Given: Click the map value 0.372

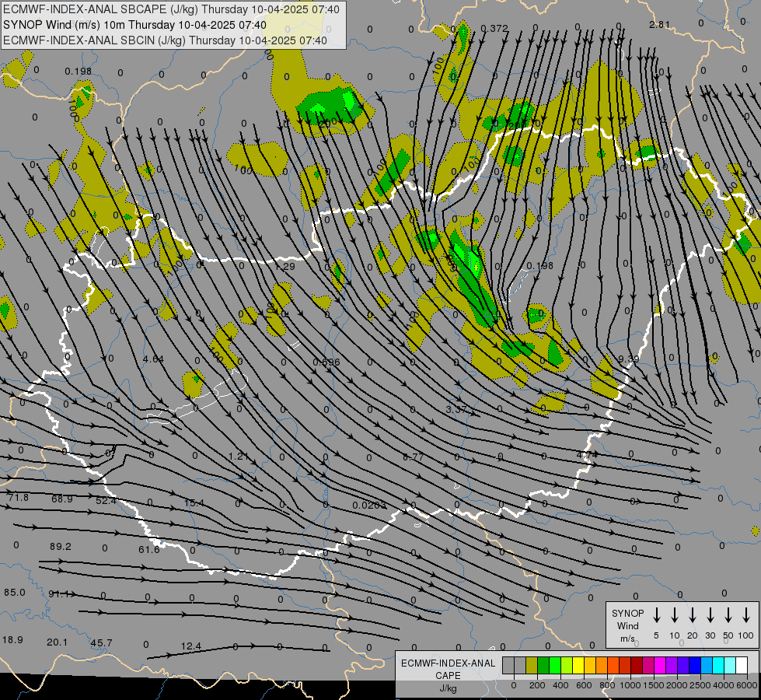Looking at the screenshot, I should tap(494, 29).
